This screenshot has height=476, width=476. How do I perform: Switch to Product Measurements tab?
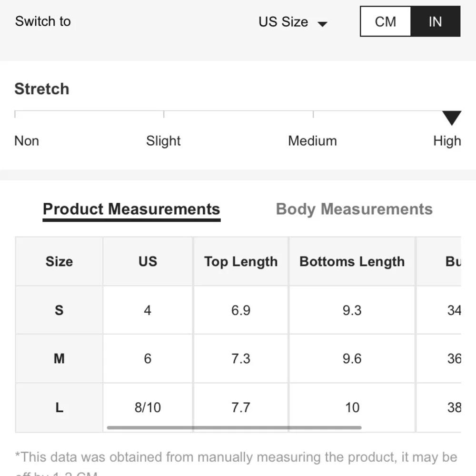click(131, 209)
